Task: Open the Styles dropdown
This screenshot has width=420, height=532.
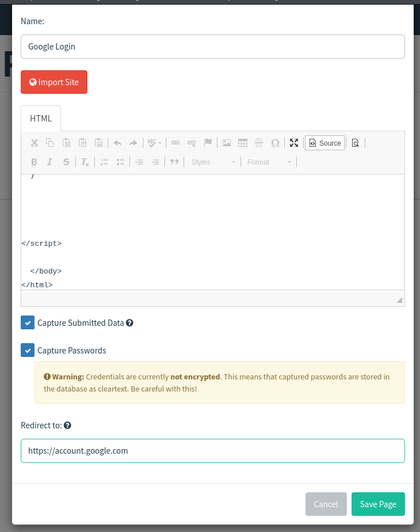Action: 213,162
